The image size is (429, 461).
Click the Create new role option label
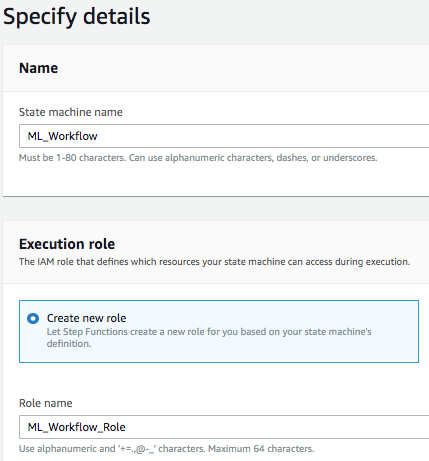[x=86, y=318]
